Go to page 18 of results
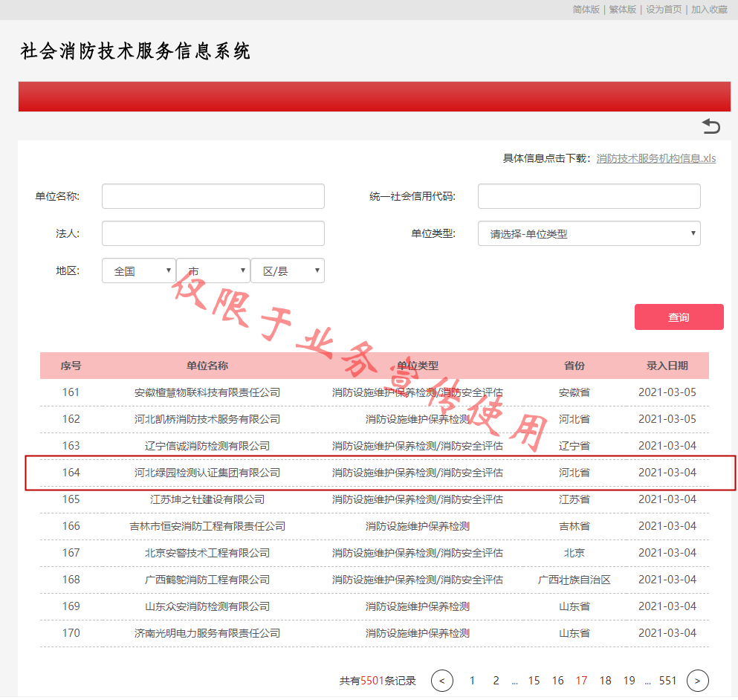Screen dimensions: 738x700 tap(605, 680)
